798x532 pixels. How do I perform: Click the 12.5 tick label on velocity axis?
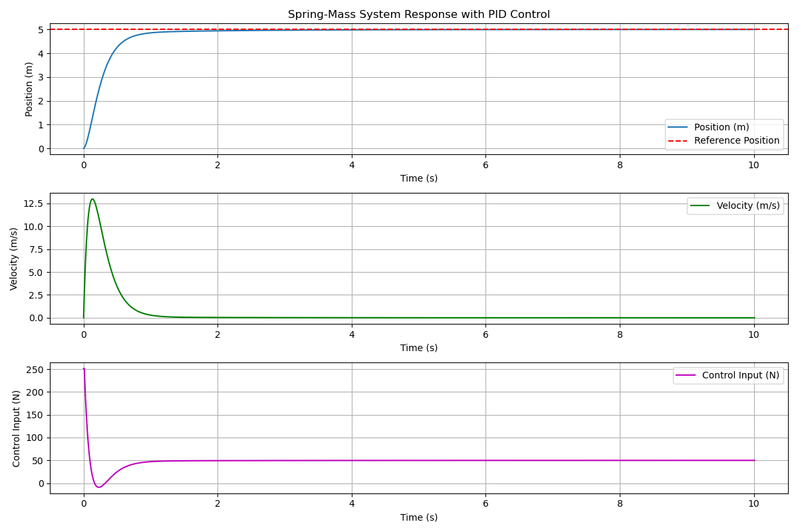(33, 203)
